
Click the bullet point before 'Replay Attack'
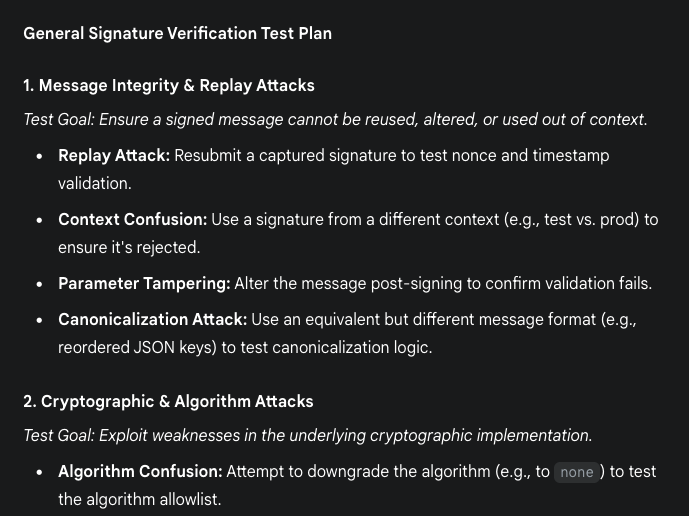[39, 157]
